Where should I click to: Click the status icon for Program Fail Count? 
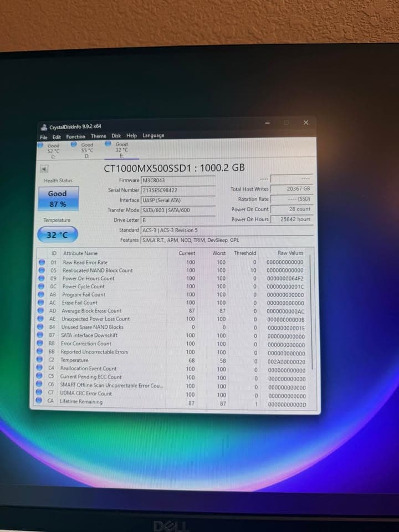coord(41,294)
